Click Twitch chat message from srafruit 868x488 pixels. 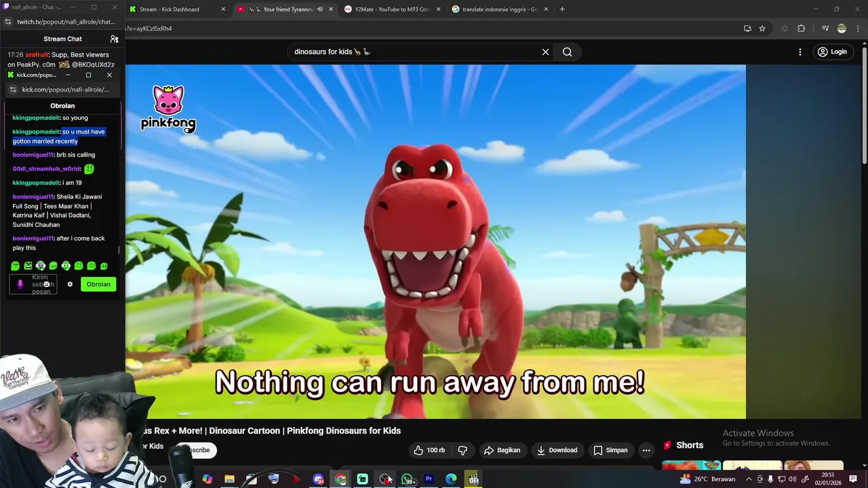coord(61,60)
